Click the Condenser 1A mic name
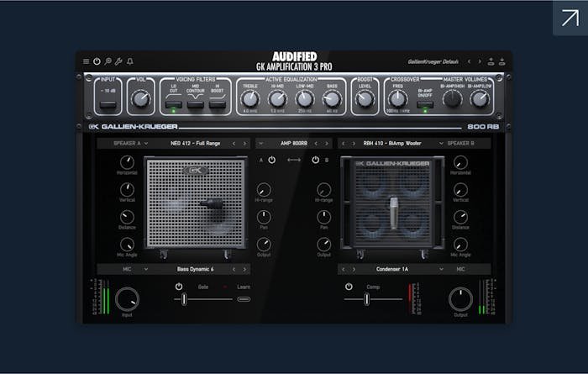The image size is (588, 374). (392, 269)
